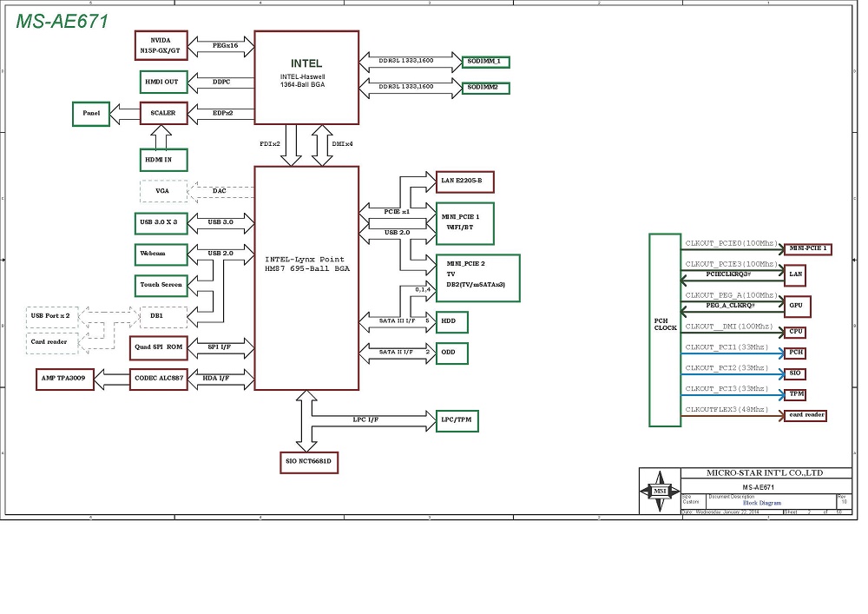This screenshot has width=868, height=614.
Task: Click the DAC dashed arrow label
Action: click(x=220, y=191)
